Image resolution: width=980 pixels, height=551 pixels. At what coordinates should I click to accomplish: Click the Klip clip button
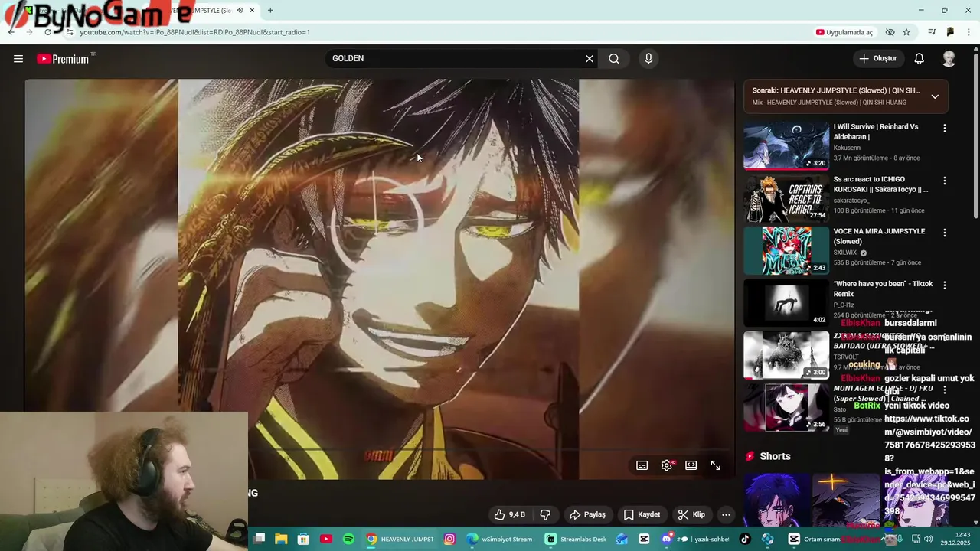coord(691,514)
